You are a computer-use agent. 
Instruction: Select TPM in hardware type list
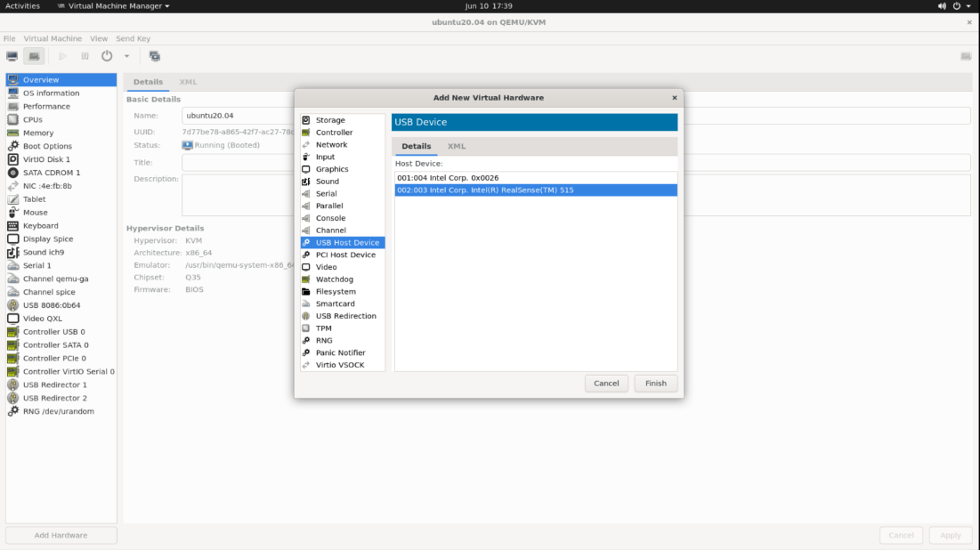343,328
